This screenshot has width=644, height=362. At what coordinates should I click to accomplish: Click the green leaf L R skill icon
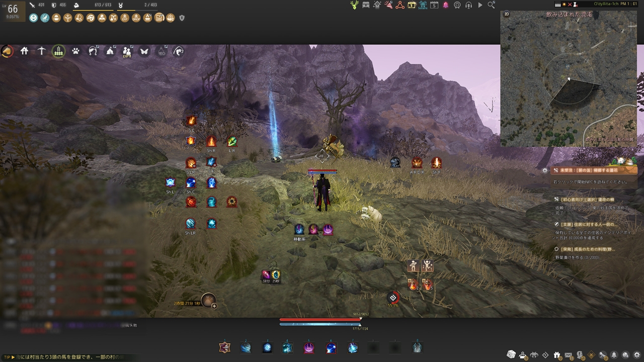(232, 141)
